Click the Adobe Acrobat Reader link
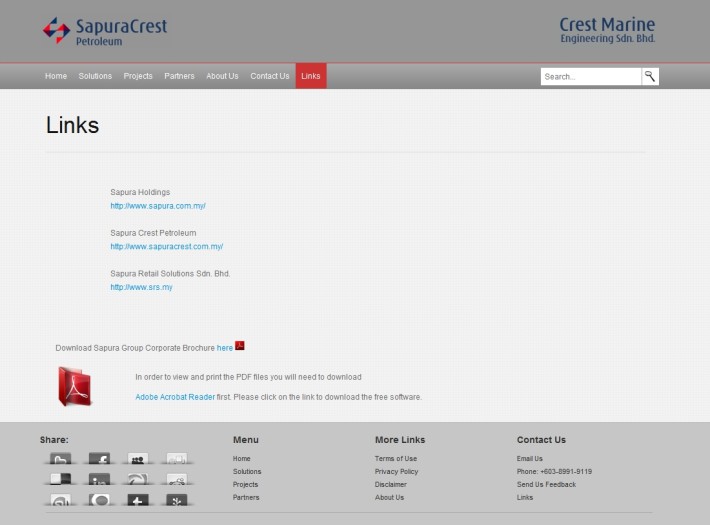 click(x=175, y=397)
